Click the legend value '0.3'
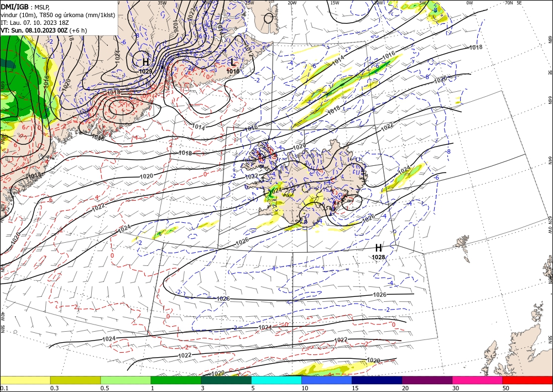This screenshot has height=392, width=553. (x=54, y=388)
